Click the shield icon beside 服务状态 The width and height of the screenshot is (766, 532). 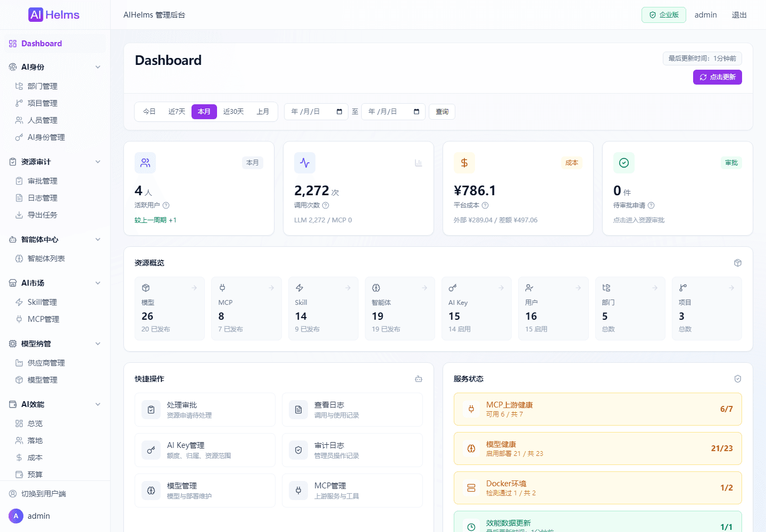pos(738,379)
